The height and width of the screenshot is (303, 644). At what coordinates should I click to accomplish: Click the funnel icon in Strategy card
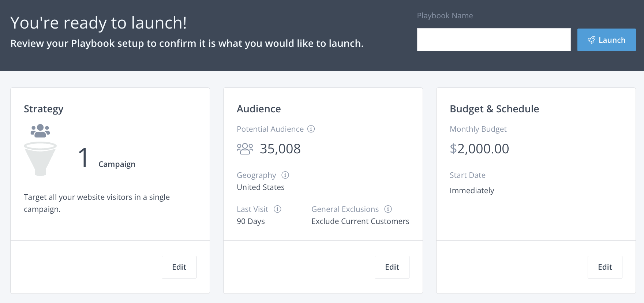click(x=40, y=158)
